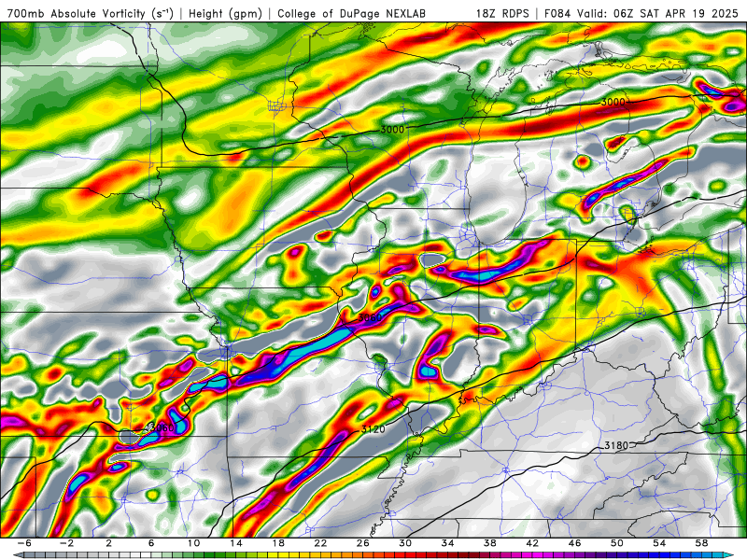Click the 54 value on the color scale

(659, 543)
